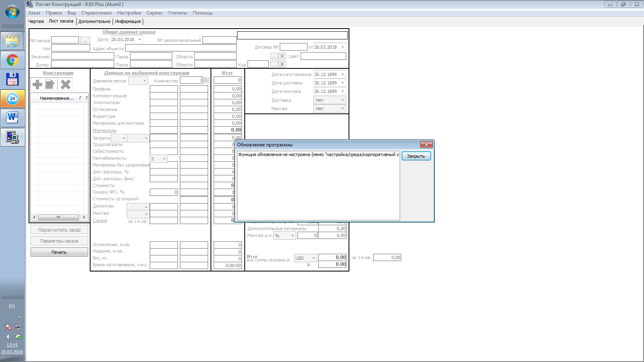Clear the contract row with X button

click(282, 56)
